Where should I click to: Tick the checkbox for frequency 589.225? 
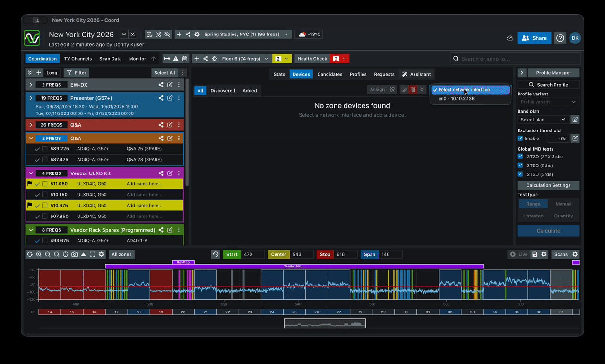click(x=45, y=149)
